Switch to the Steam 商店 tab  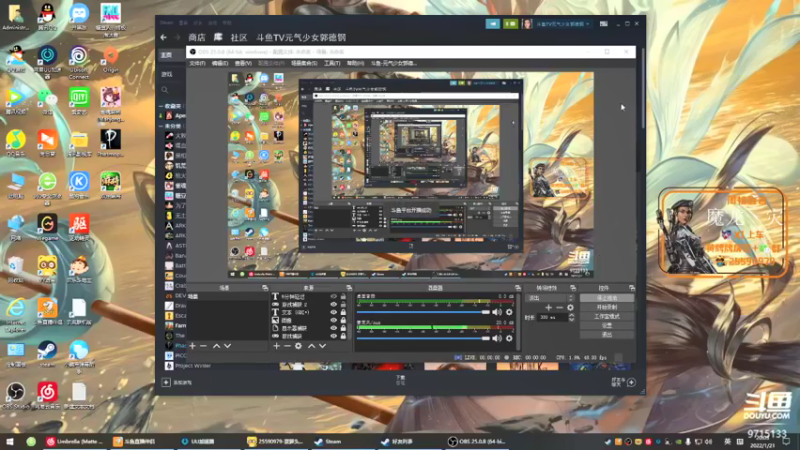coord(196,37)
